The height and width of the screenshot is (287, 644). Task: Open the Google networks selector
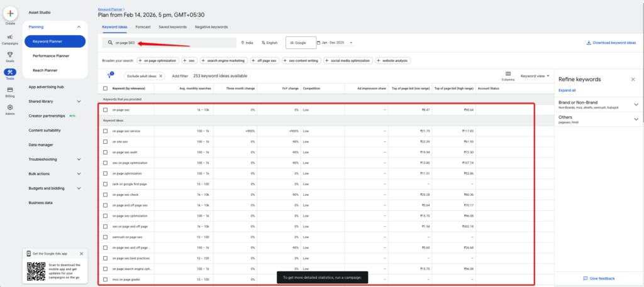301,43
